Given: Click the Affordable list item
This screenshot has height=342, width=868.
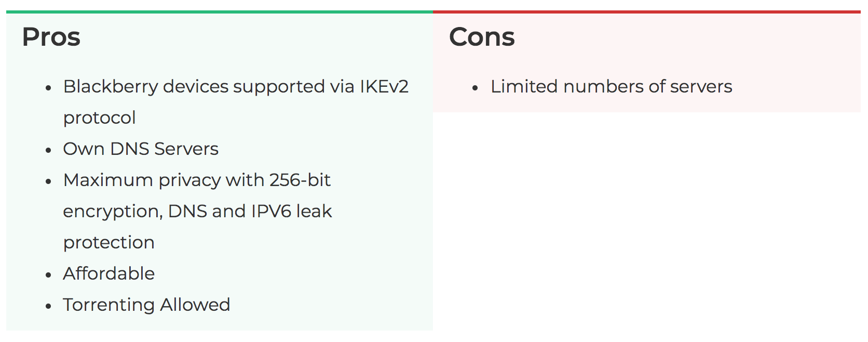Looking at the screenshot, I should tap(109, 274).
